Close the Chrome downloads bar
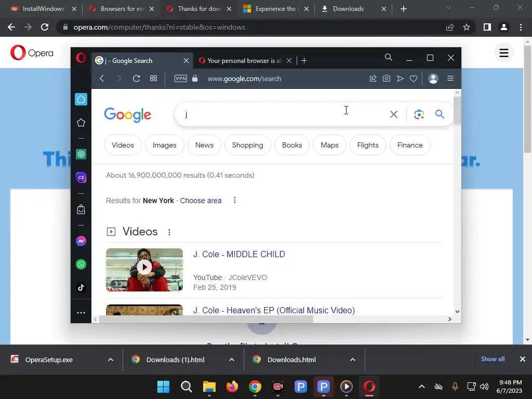Screen dimensions: 532x399 pos(523,359)
